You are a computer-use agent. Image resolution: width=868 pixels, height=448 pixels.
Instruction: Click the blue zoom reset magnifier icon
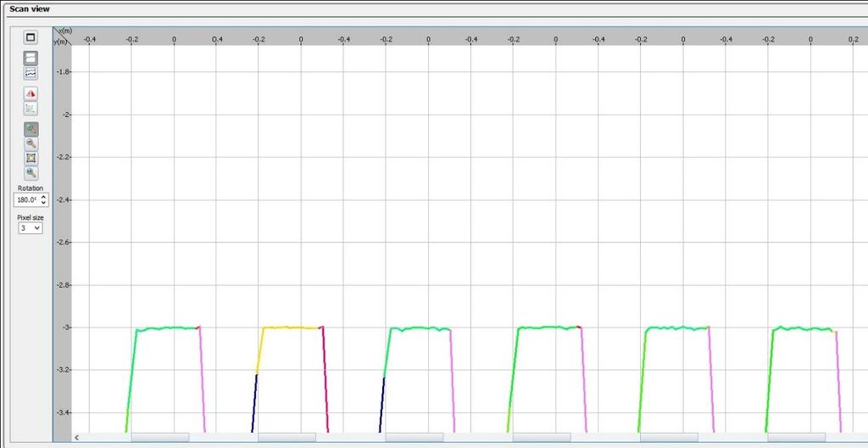[31, 173]
